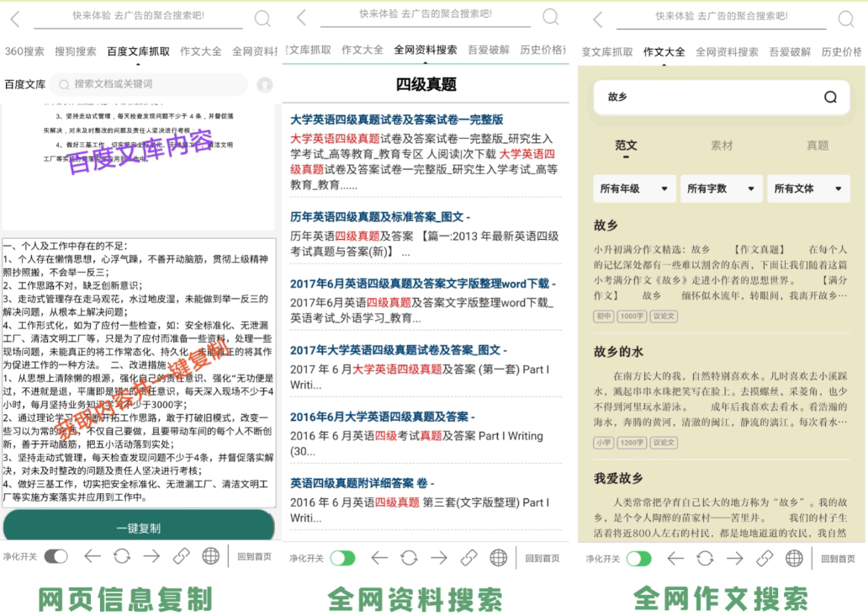Disable the 净化开关 toggle in the middle panel
The image size is (868, 616).
tap(342, 558)
